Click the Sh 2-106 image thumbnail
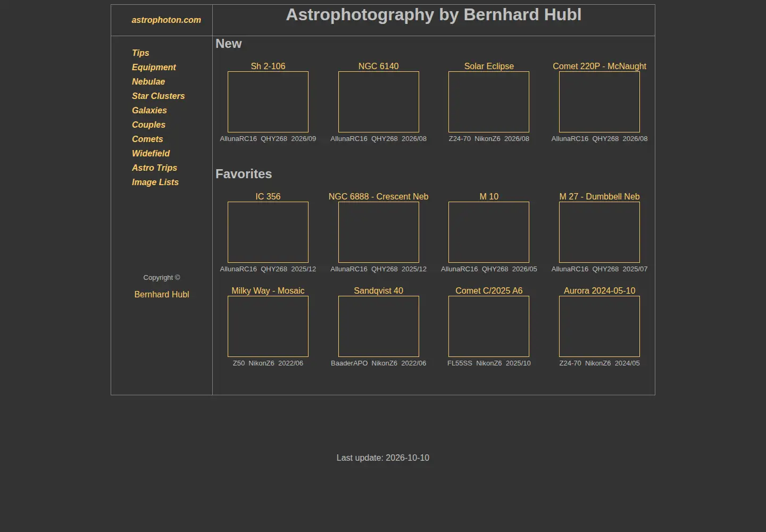Screen dimensions: 766x532 coord(268,102)
